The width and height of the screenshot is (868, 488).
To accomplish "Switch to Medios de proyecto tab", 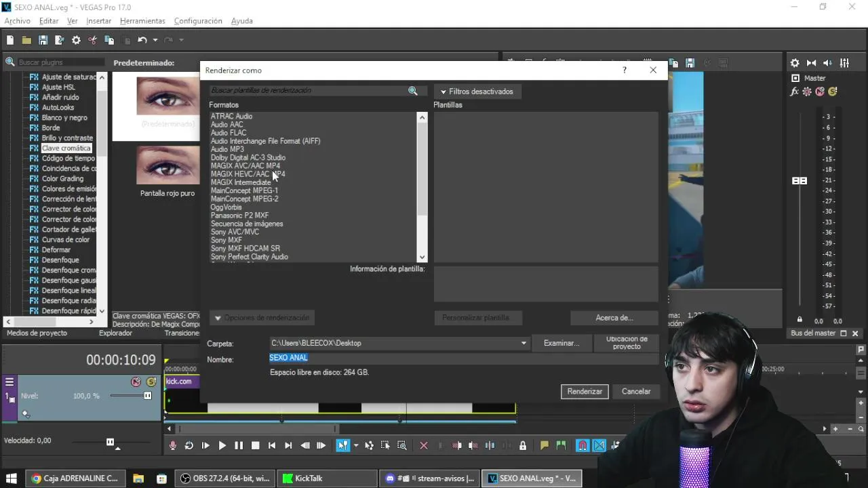I will (x=37, y=333).
